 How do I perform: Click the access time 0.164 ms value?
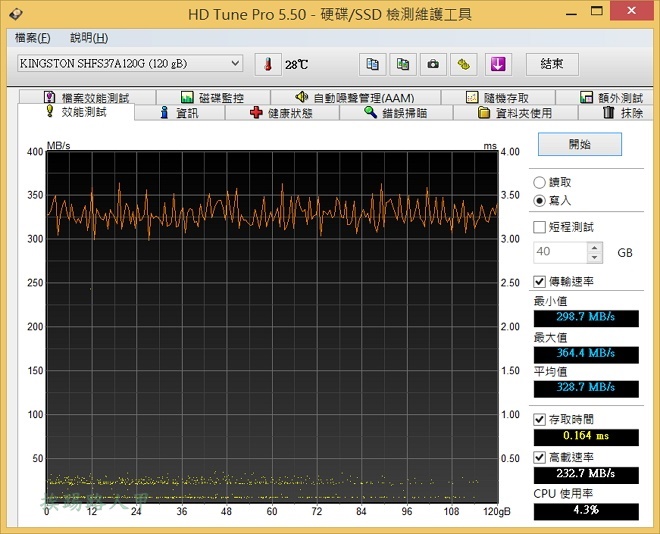586,437
